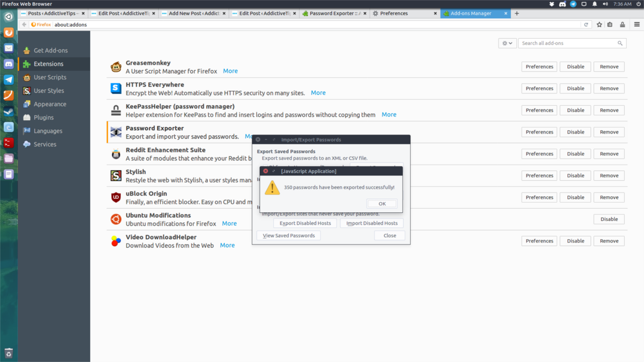Switch to the Add New Post tab

point(194,13)
